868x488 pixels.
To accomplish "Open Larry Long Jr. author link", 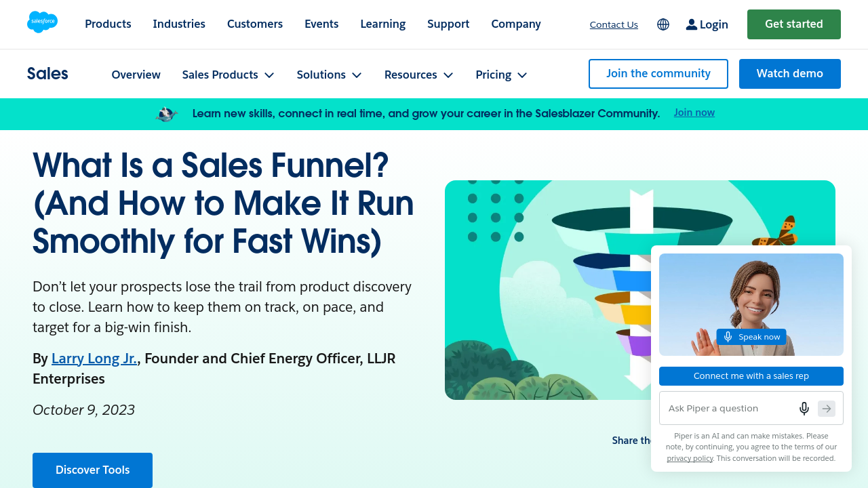I will coord(94,359).
